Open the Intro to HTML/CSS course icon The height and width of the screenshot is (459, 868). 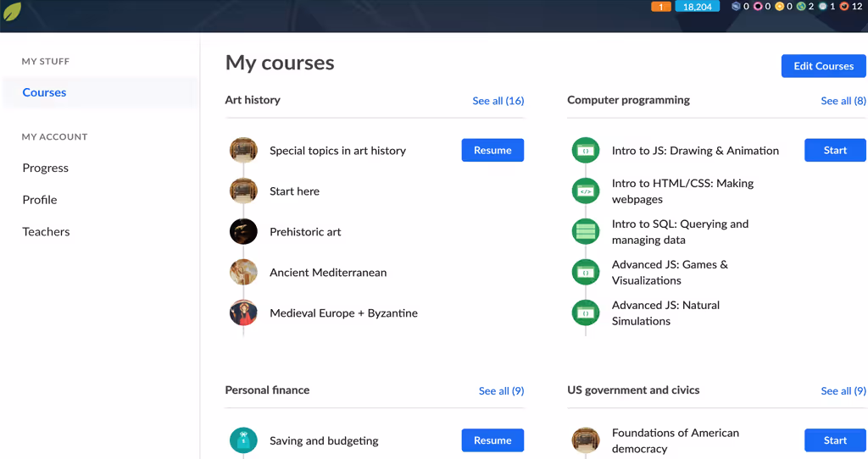tap(586, 191)
